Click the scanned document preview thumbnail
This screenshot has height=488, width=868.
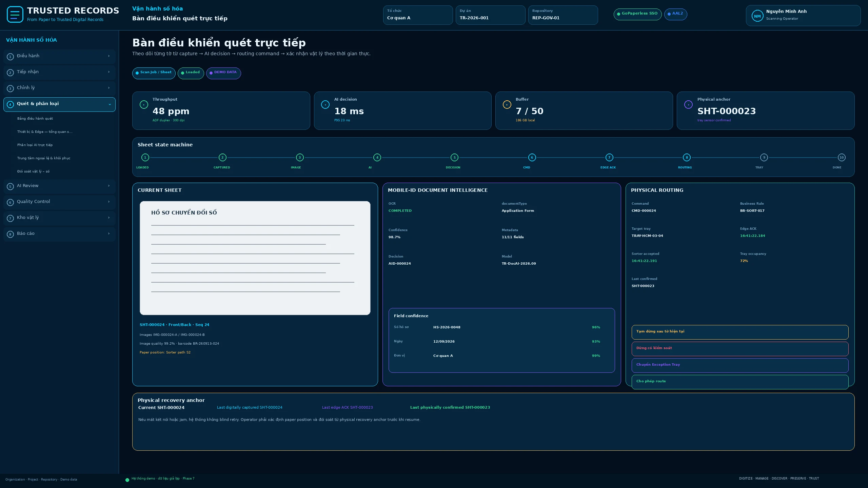[255, 258]
